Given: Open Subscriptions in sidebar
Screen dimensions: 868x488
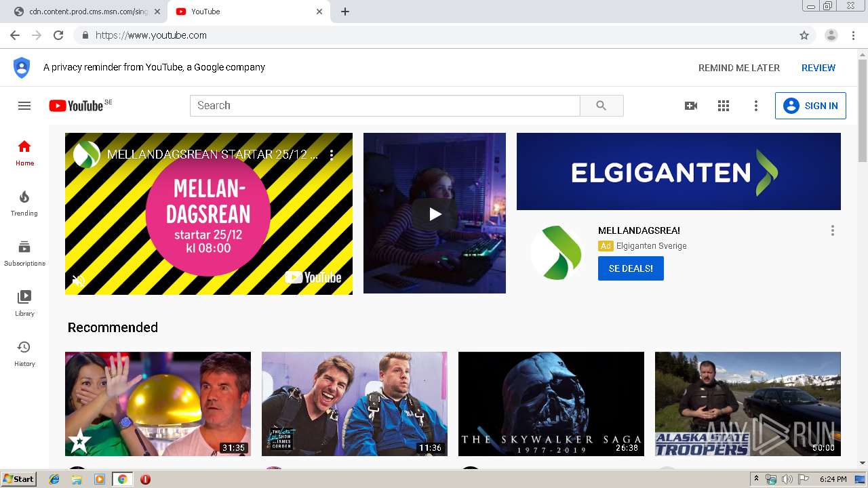Looking at the screenshot, I should (24, 253).
